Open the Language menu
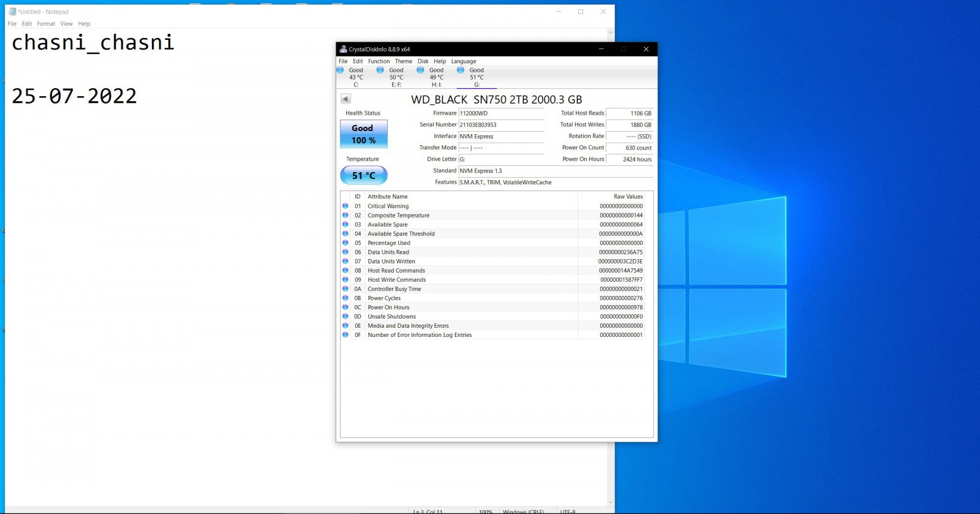 [464, 61]
